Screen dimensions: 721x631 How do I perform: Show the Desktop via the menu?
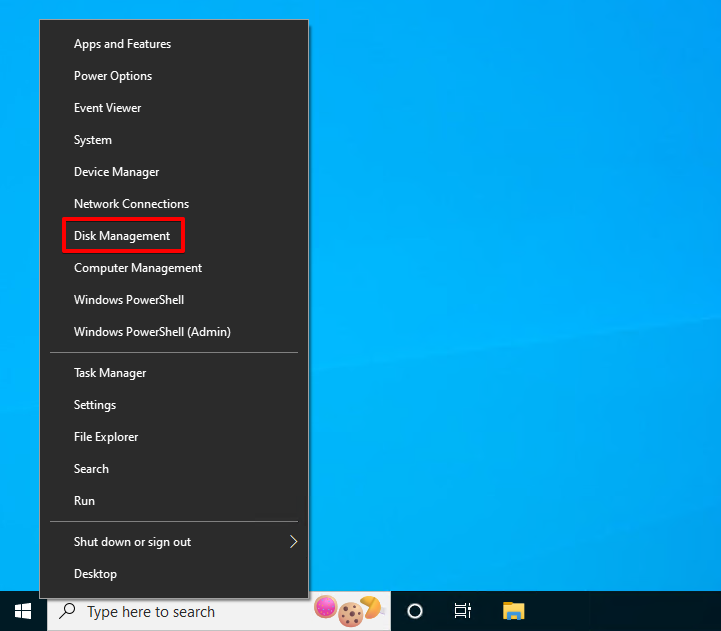pyautogui.click(x=95, y=574)
